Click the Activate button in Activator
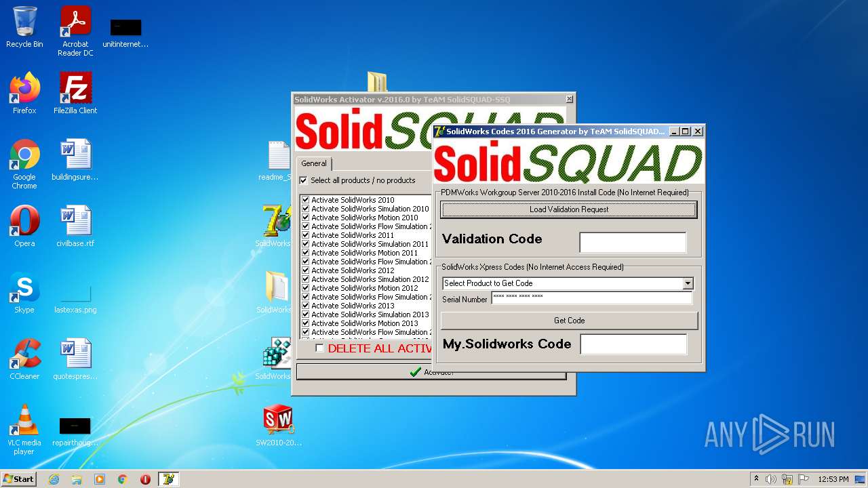The height and width of the screenshot is (488, 868). coord(431,372)
